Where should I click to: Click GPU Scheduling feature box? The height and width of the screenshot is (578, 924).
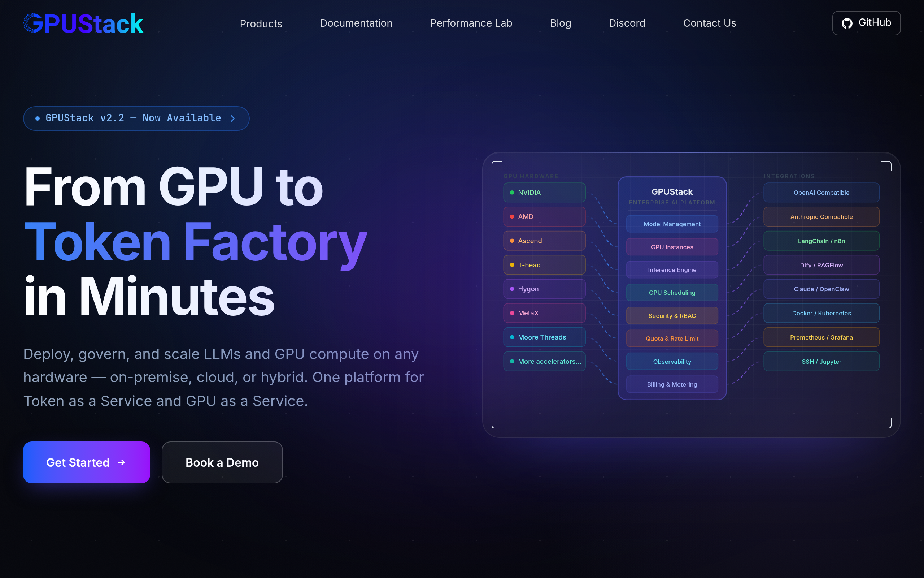672,293
